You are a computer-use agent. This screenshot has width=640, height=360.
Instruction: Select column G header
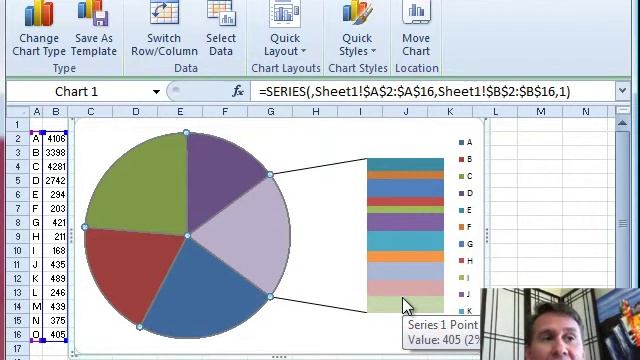click(x=271, y=111)
